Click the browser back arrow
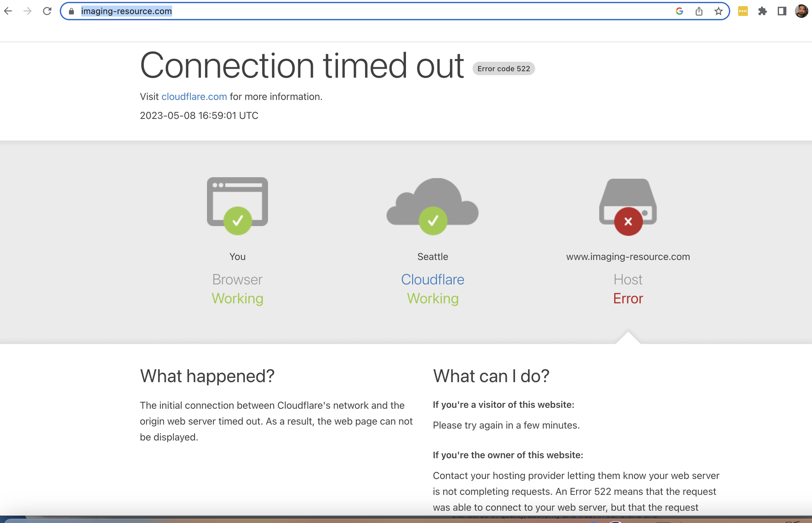 (8, 11)
